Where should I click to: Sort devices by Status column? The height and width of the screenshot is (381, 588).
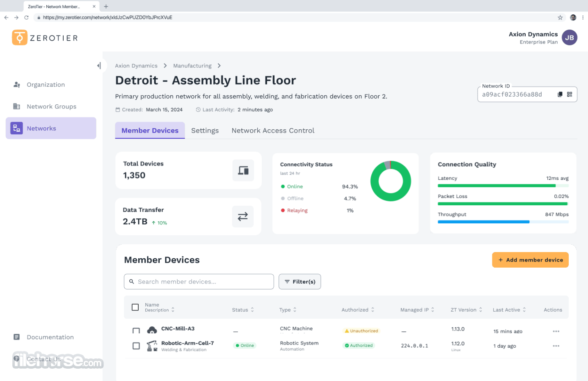point(243,310)
